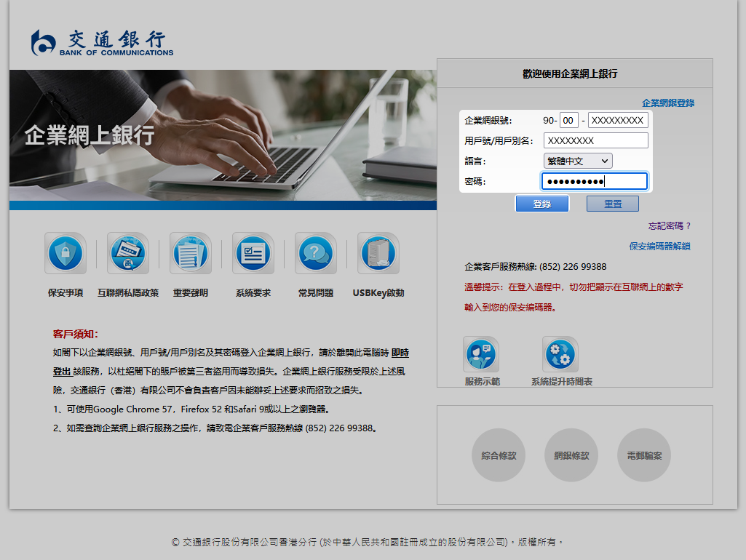Open the 保安編碼器解鎖 link
The width and height of the screenshot is (746, 560).
coord(659,247)
